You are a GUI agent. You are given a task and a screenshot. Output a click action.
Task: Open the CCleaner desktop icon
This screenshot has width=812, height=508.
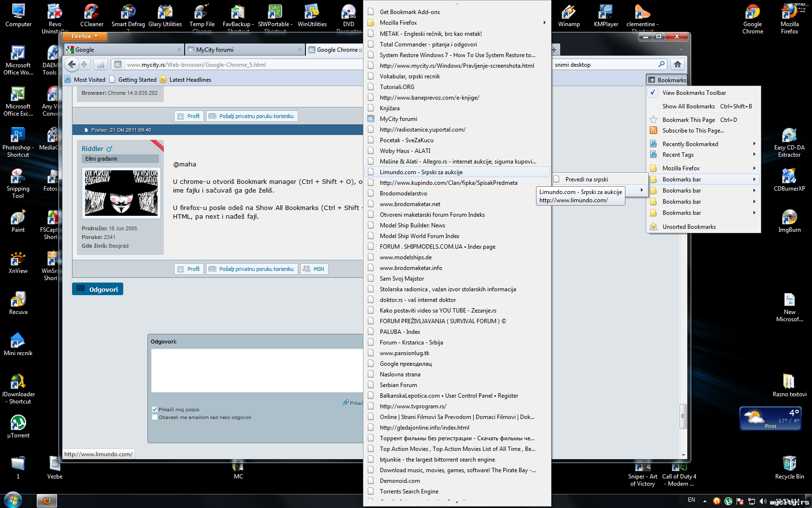(x=92, y=15)
